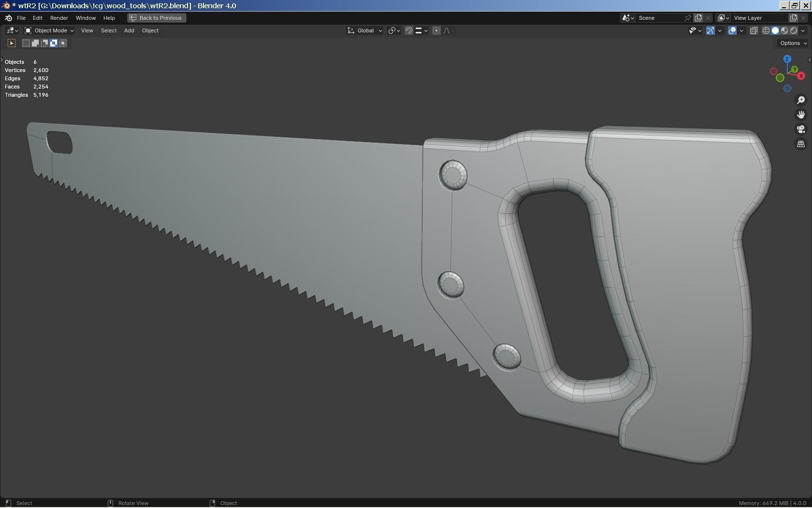
Task: Click the Scene name field
Action: pyautogui.click(x=660, y=18)
